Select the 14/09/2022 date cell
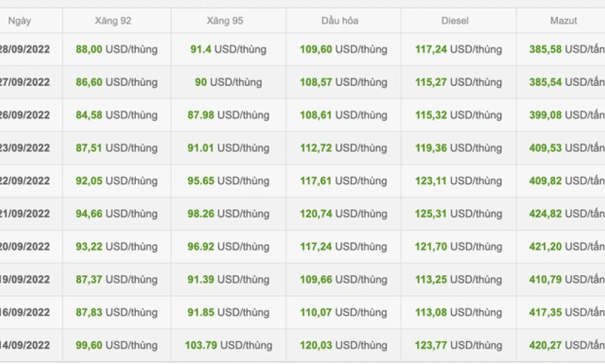605x364 pixels. [25, 345]
